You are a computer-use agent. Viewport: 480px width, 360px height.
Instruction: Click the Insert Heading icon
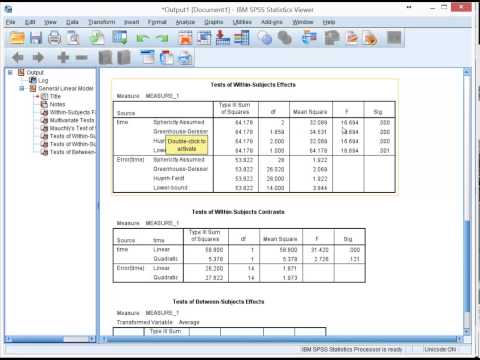click(x=148, y=57)
